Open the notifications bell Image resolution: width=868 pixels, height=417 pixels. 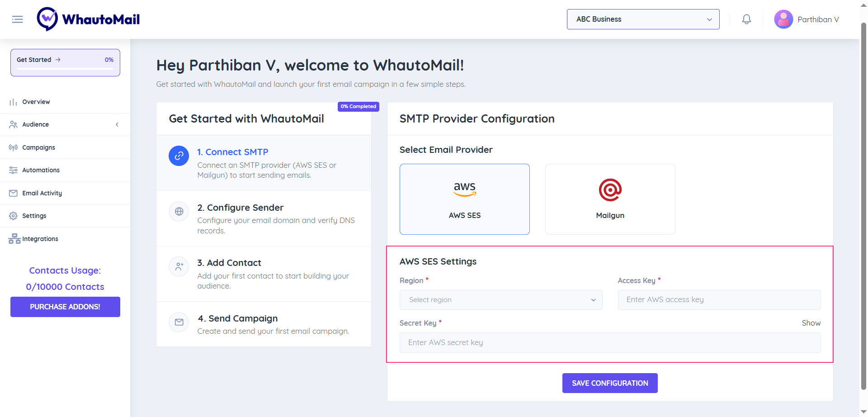click(x=746, y=19)
